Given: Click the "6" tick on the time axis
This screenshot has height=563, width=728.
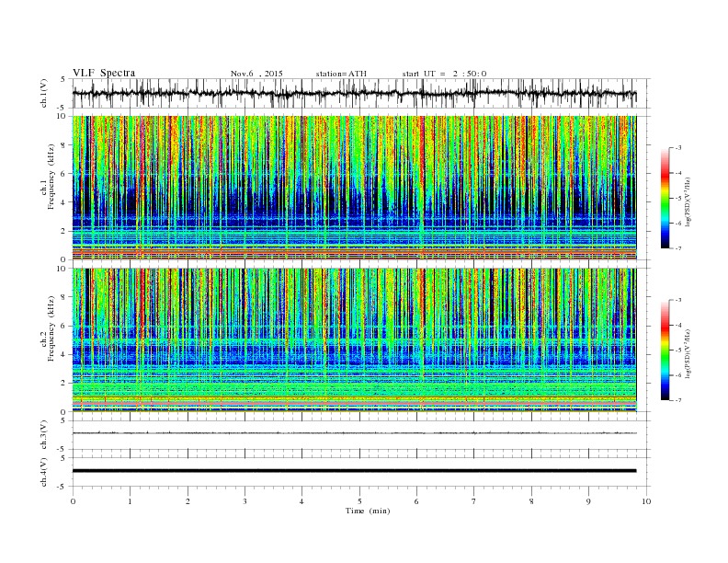Looking at the screenshot, I should (417, 501).
